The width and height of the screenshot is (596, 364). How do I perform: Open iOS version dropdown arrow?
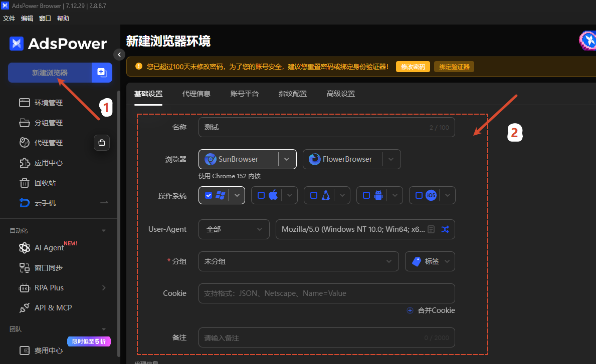pos(448,195)
